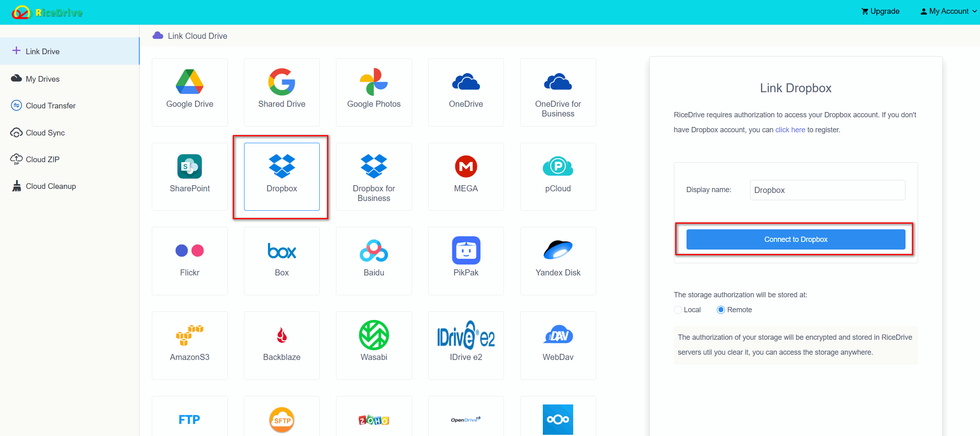Focus the Display name input field
980x436 pixels.
[827, 190]
